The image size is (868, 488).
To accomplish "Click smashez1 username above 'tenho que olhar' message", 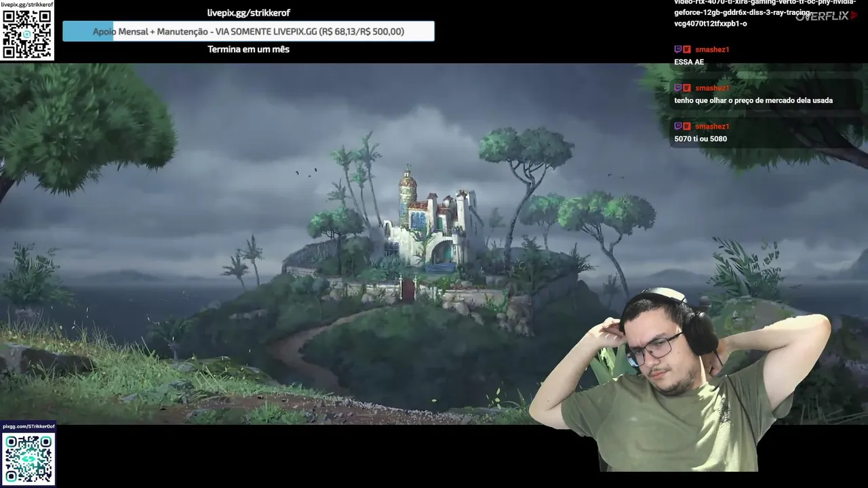I will [x=712, y=88].
